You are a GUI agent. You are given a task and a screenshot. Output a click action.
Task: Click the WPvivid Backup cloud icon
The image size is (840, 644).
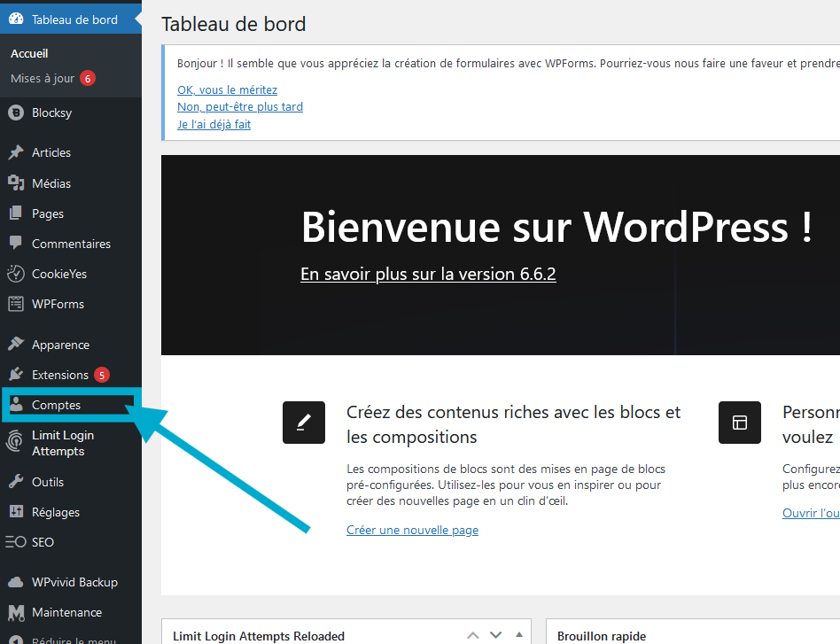[16, 582]
